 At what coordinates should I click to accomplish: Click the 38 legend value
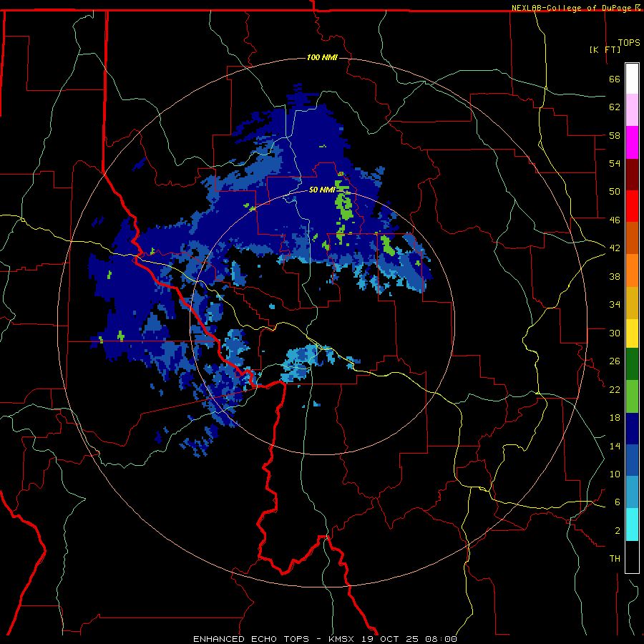click(x=615, y=276)
